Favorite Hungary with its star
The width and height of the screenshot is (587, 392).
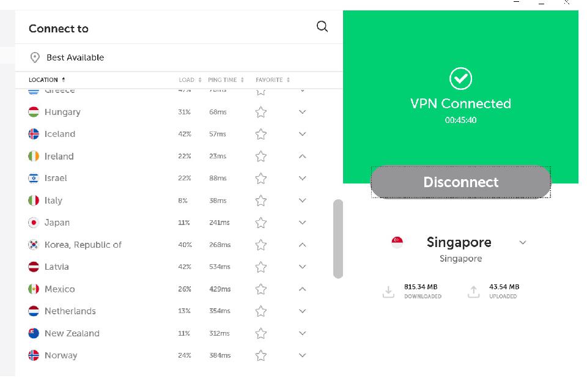pos(261,112)
